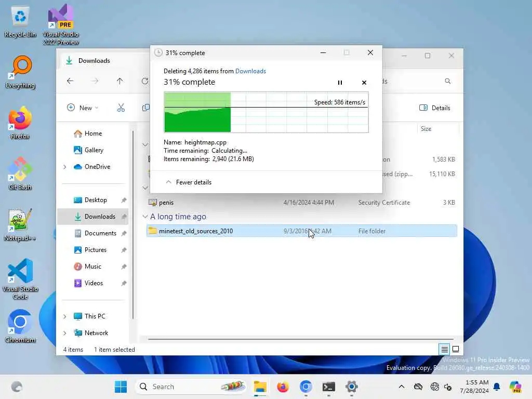
Task: Open Pictures in quick access
Action: pyautogui.click(x=90, y=250)
